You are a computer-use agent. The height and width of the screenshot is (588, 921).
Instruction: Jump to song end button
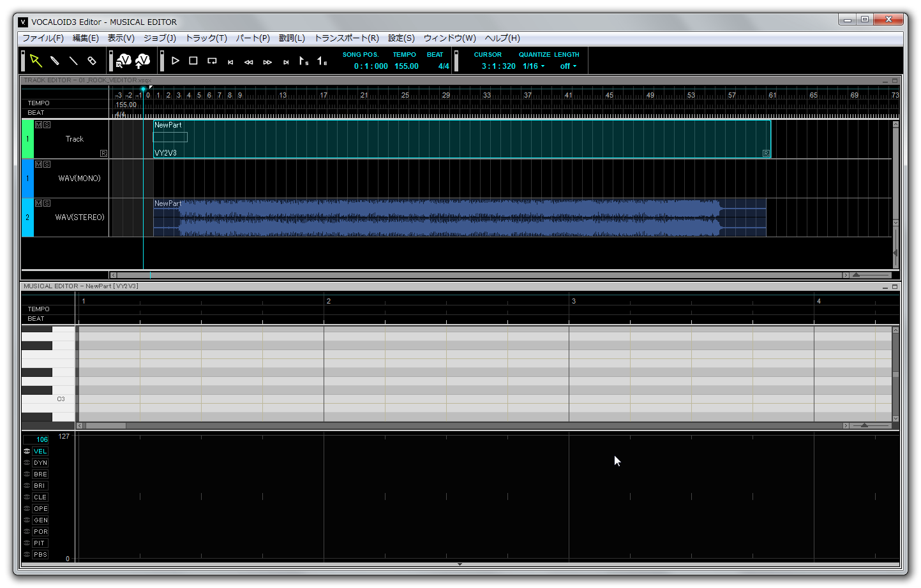286,62
